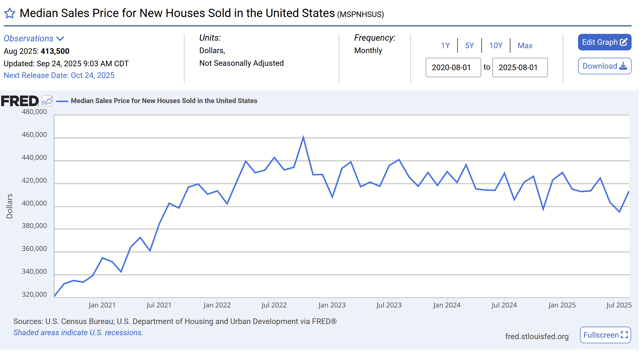Image resolution: width=644 pixels, height=353 pixels.
Task: Click the fullscreen brackets icon
Action: coord(624,335)
